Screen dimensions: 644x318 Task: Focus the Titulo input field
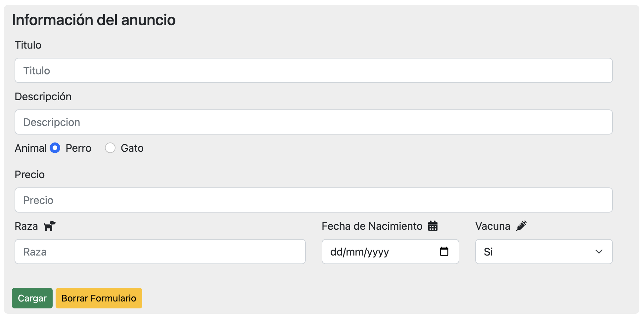(313, 70)
